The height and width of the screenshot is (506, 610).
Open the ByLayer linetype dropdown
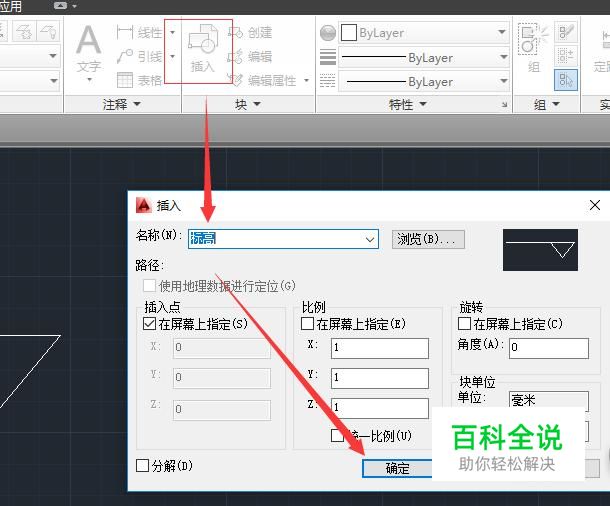click(x=503, y=81)
